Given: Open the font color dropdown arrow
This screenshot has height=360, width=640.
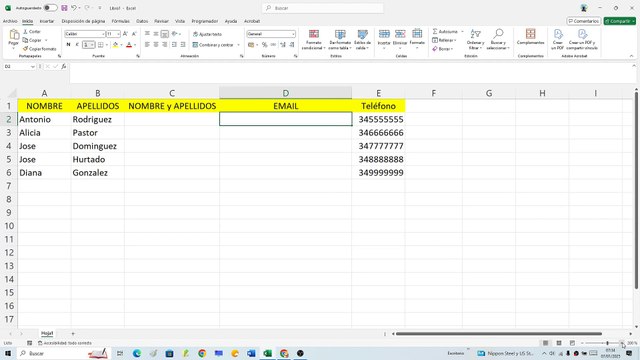Looking at the screenshot, I should click(x=135, y=44).
